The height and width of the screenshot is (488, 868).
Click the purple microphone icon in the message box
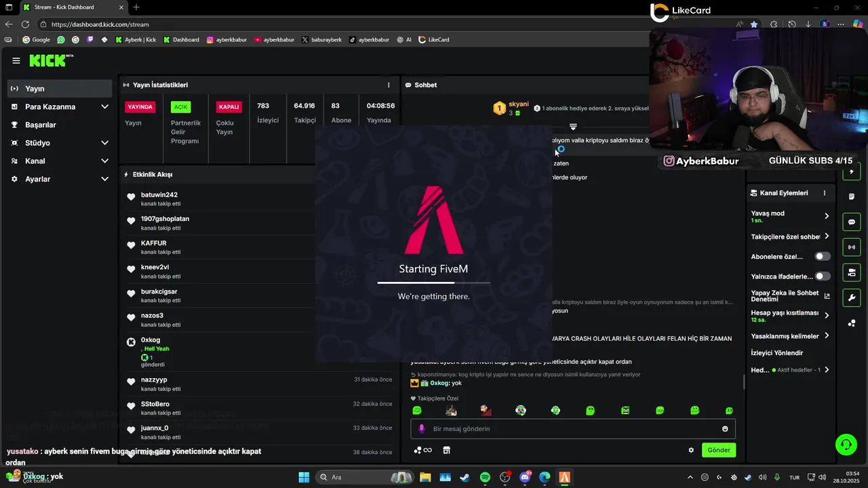click(x=422, y=428)
